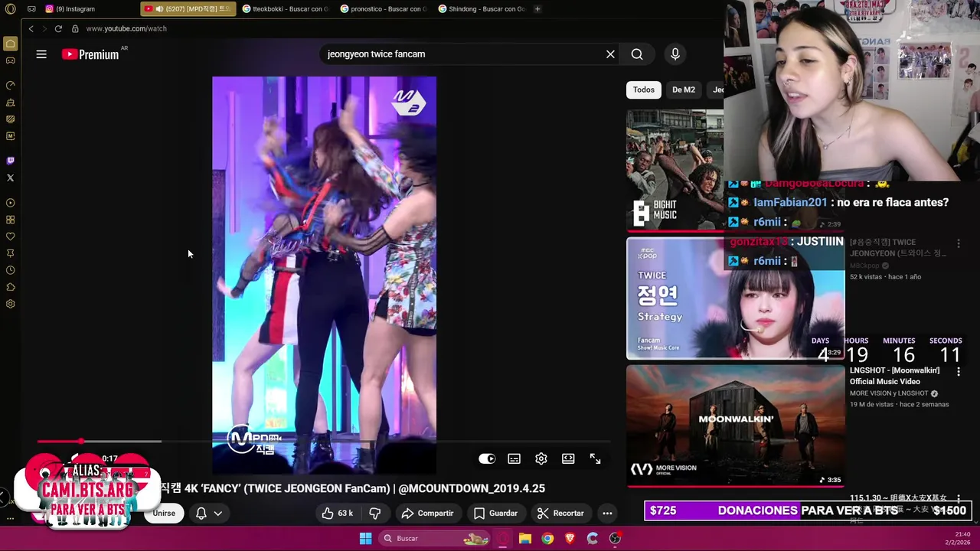Viewport: 980px width, 551px height.
Task: Switch to the pronostico search tab
Action: tap(384, 9)
